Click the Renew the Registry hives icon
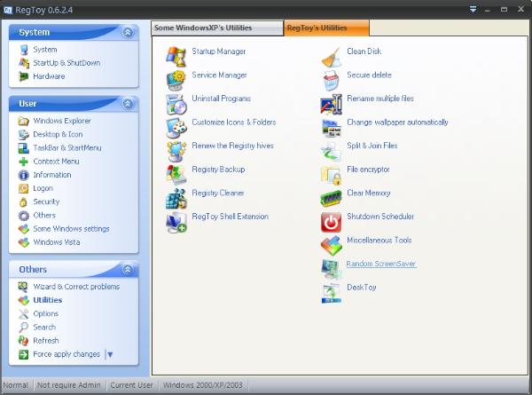This screenshot has height=395, width=532. pos(176,151)
